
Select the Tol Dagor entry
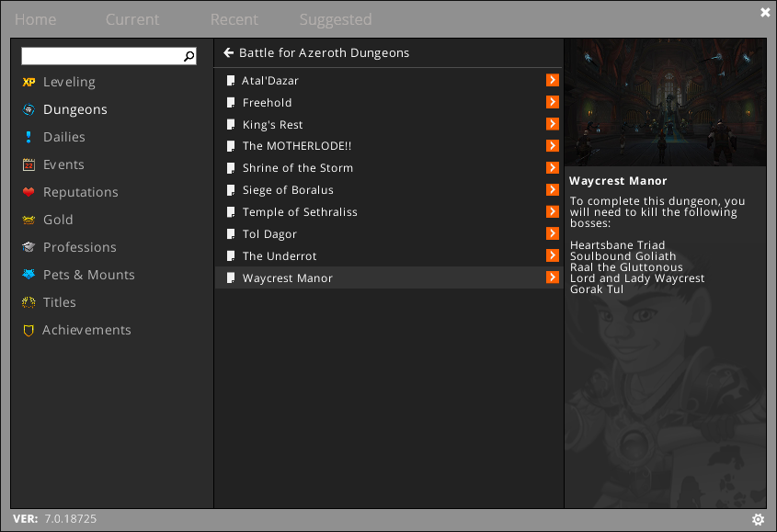pyautogui.click(x=388, y=233)
